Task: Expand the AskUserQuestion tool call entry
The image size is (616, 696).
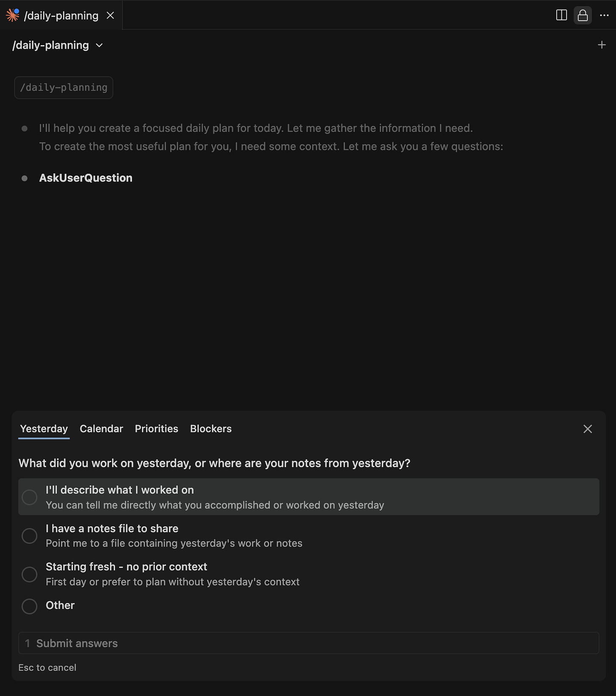Action: (x=85, y=178)
